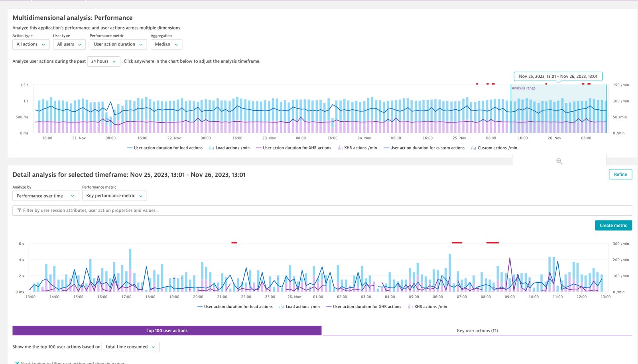Click the 24. Nov label on top chart axis
The image size is (638, 364).
coord(364,138)
